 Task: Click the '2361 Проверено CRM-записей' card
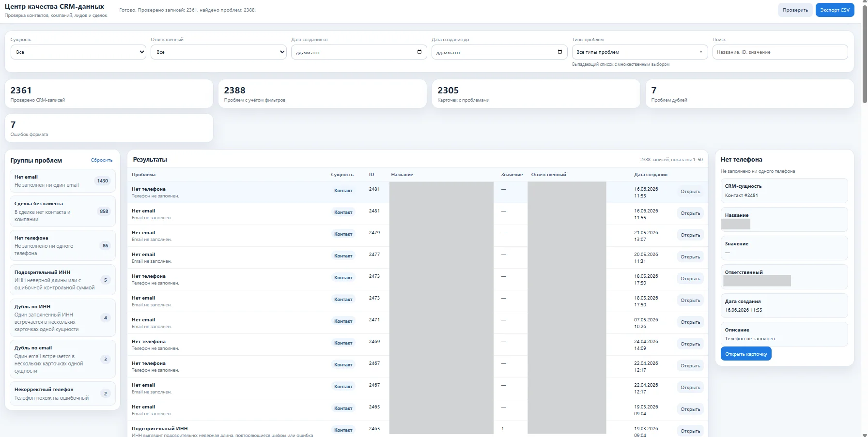[x=109, y=94]
